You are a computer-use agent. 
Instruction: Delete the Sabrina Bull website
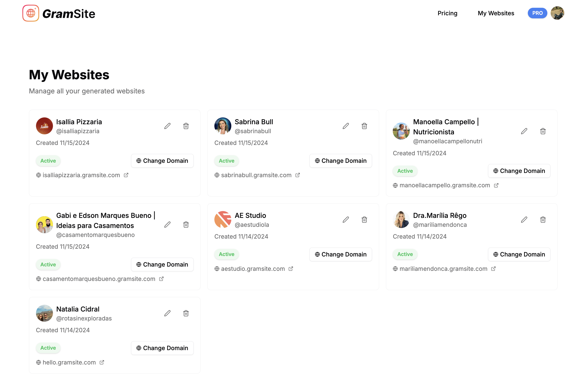coord(364,126)
